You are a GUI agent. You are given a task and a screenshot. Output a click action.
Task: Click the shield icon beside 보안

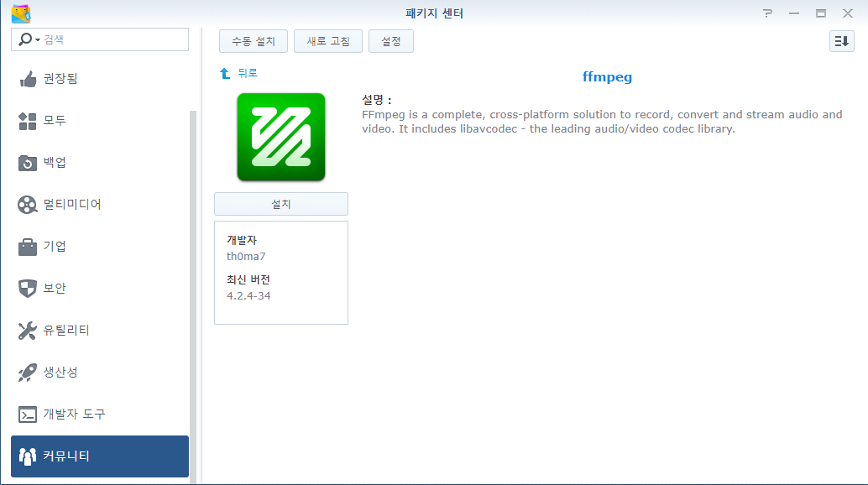tap(27, 288)
